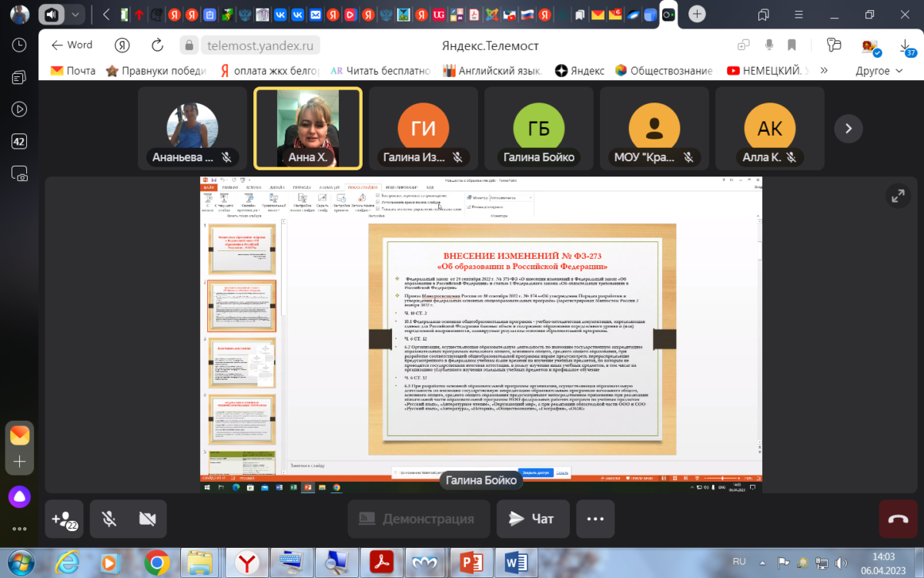
Task: Open call more options menu
Action: pyautogui.click(x=595, y=519)
